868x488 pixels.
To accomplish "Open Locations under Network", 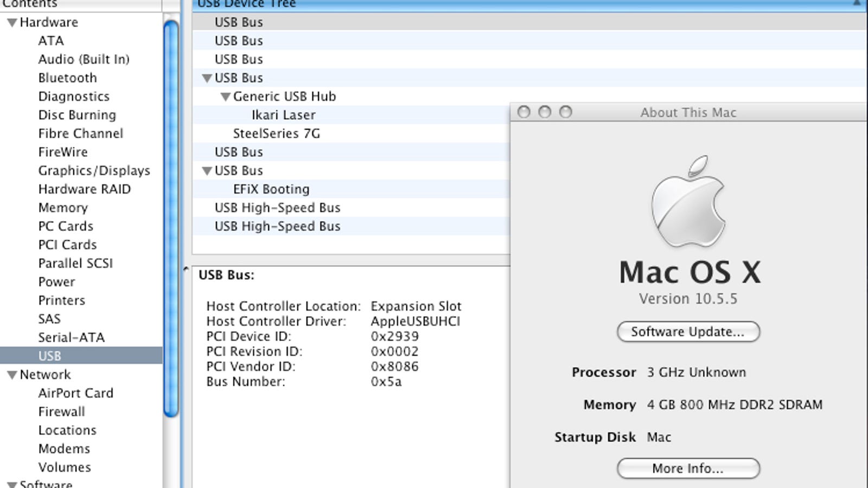I will click(67, 430).
